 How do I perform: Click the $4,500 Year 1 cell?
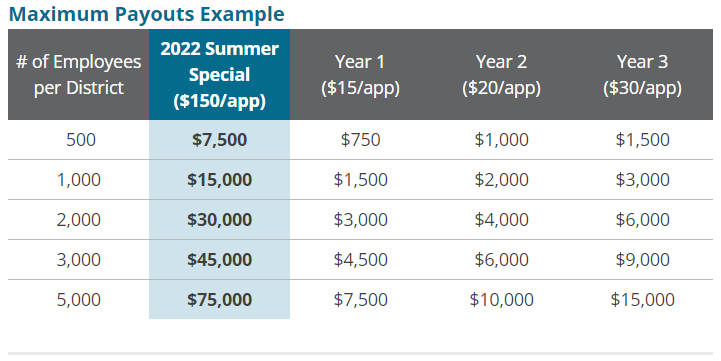coord(360,260)
